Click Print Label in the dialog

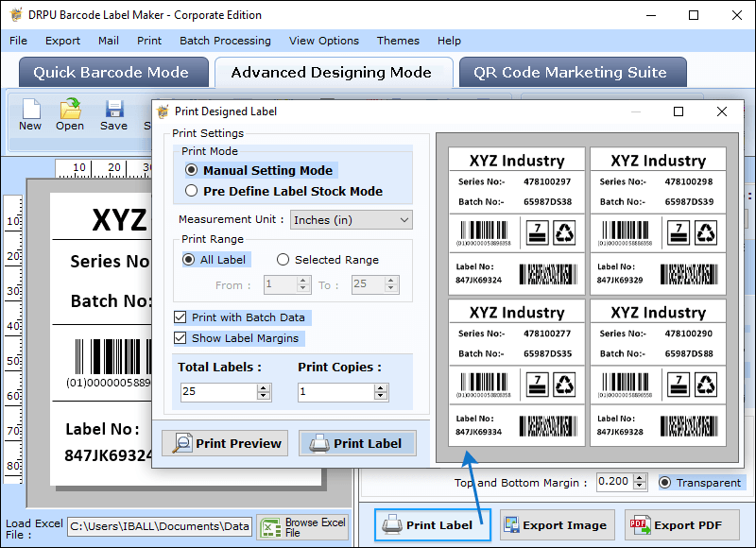[x=357, y=443]
